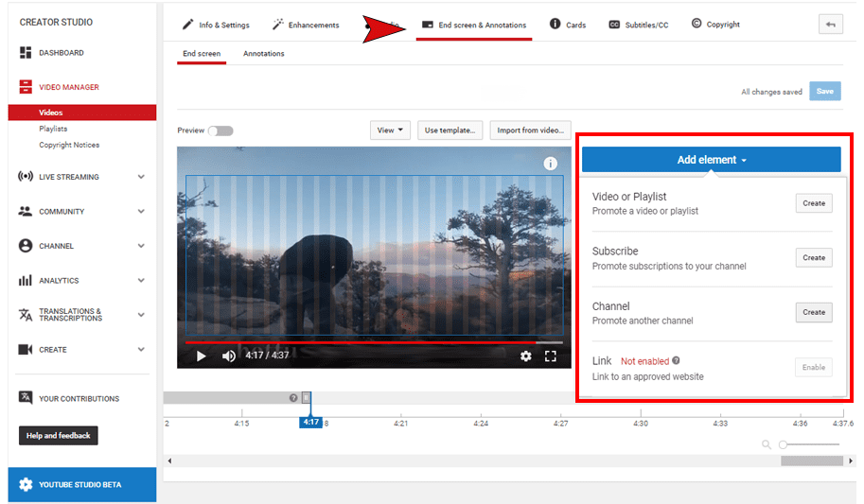The image size is (864, 504).
Task: Select Videos in the sidebar
Action: [x=82, y=113]
